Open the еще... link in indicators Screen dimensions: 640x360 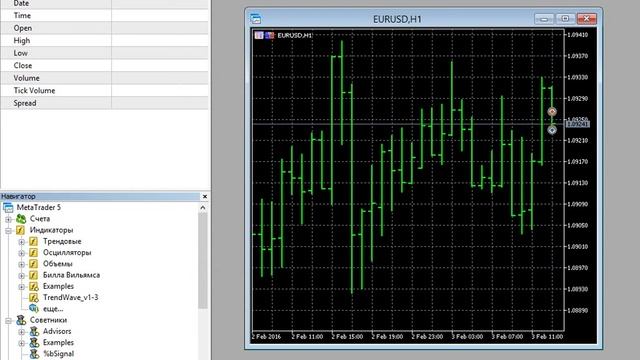click(53, 309)
